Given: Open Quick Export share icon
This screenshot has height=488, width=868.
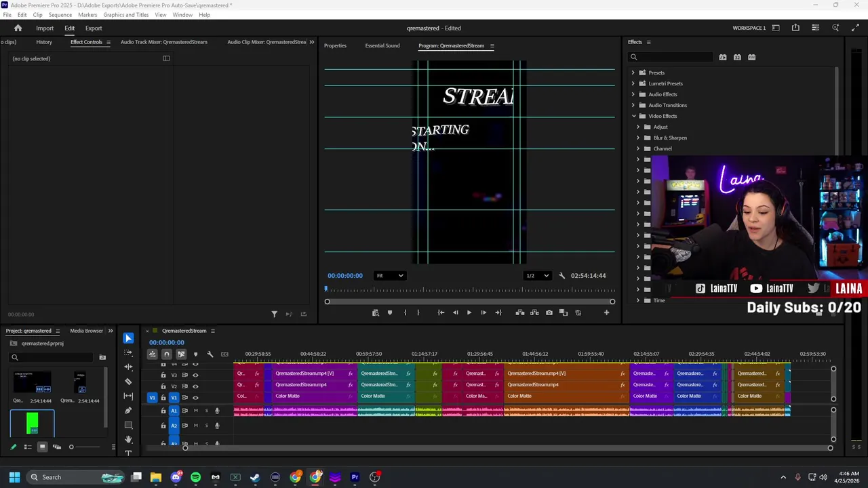Looking at the screenshot, I should click(x=795, y=28).
